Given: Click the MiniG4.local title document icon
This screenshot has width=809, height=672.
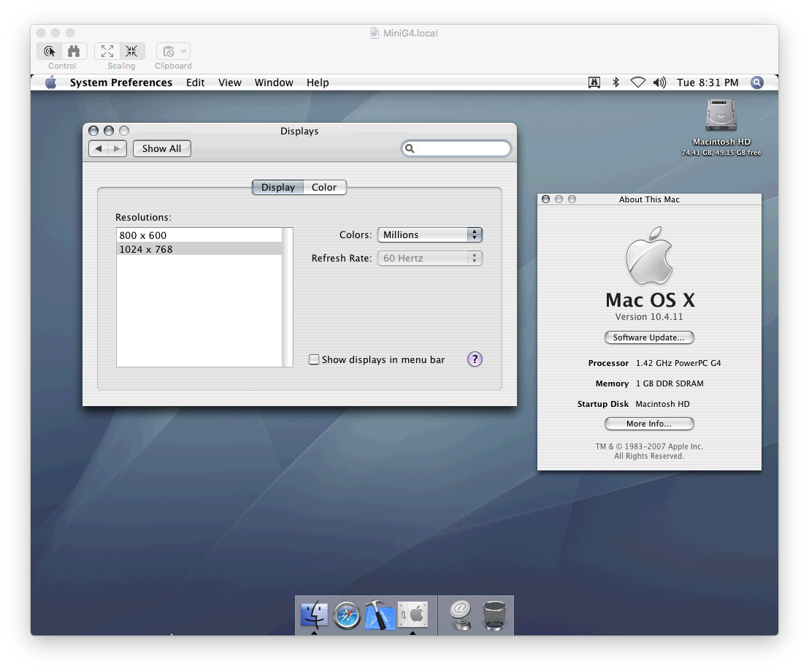Looking at the screenshot, I should pyautogui.click(x=375, y=33).
